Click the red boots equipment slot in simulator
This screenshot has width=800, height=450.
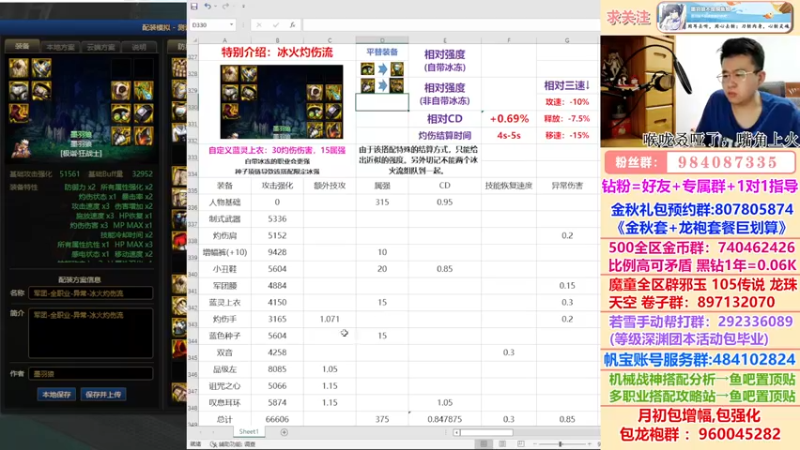pyautogui.click(x=18, y=113)
